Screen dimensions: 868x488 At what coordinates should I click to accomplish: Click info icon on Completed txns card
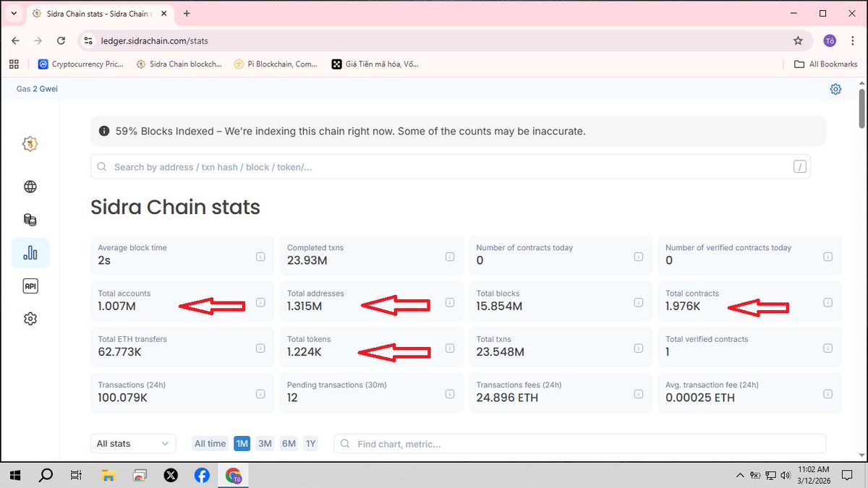(450, 257)
